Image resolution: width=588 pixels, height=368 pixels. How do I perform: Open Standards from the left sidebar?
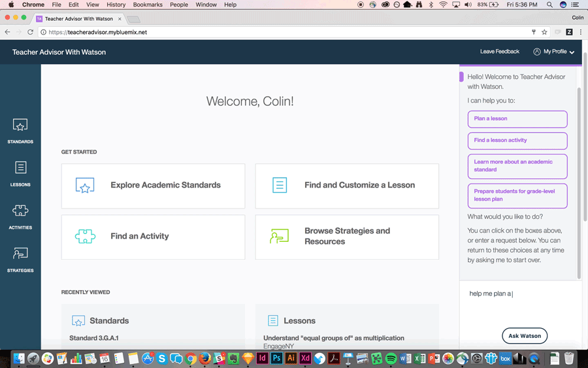point(20,131)
